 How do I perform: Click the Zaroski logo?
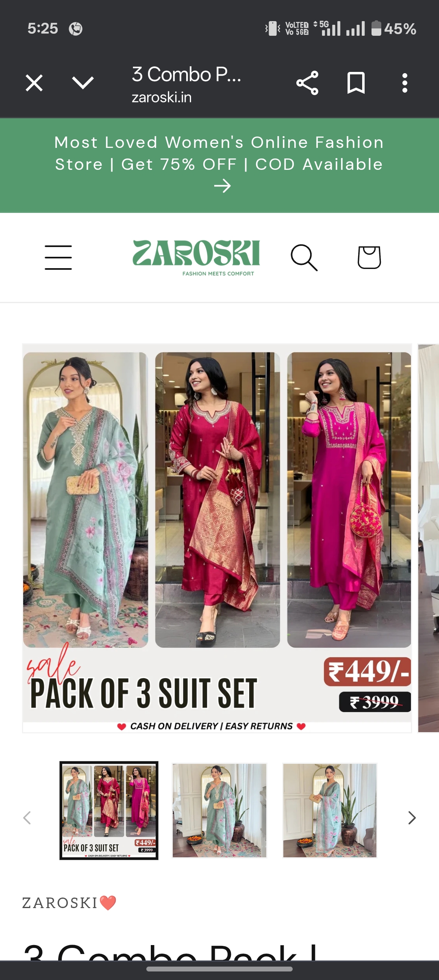click(196, 258)
